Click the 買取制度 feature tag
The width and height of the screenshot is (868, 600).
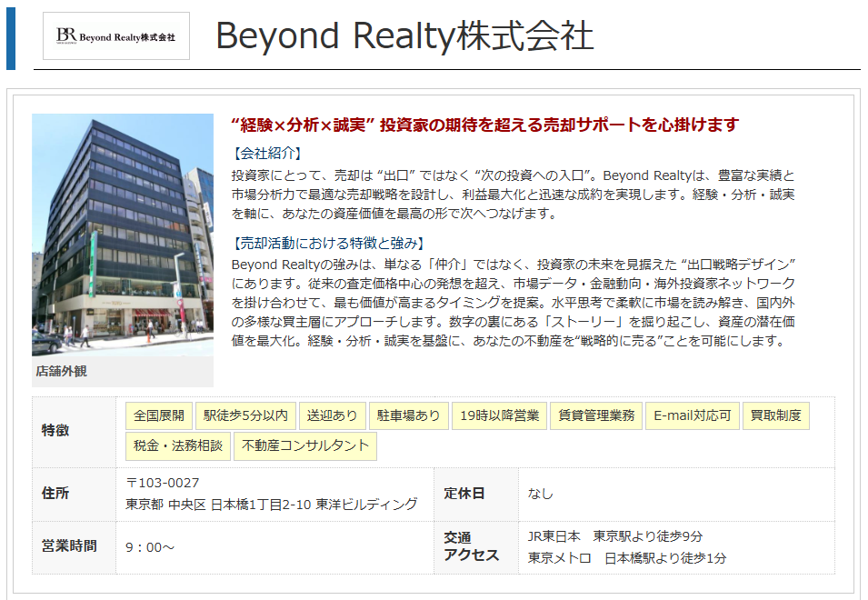[x=776, y=416]
